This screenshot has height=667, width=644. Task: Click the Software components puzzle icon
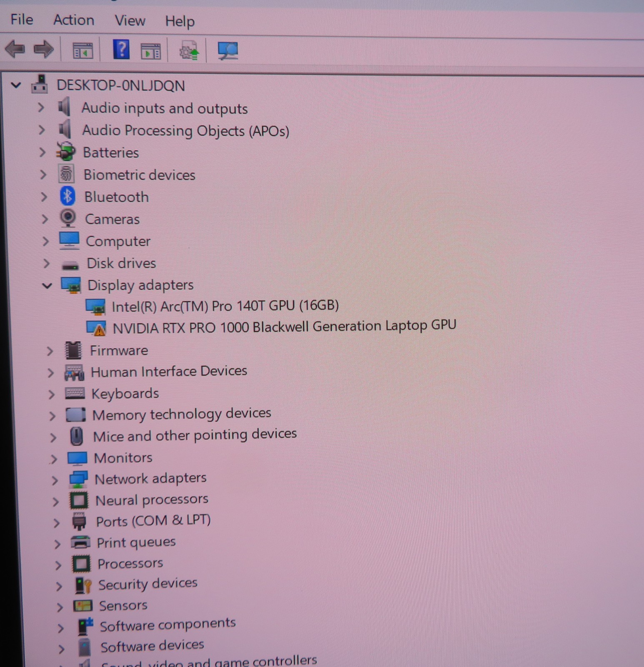tap(85, 627)
